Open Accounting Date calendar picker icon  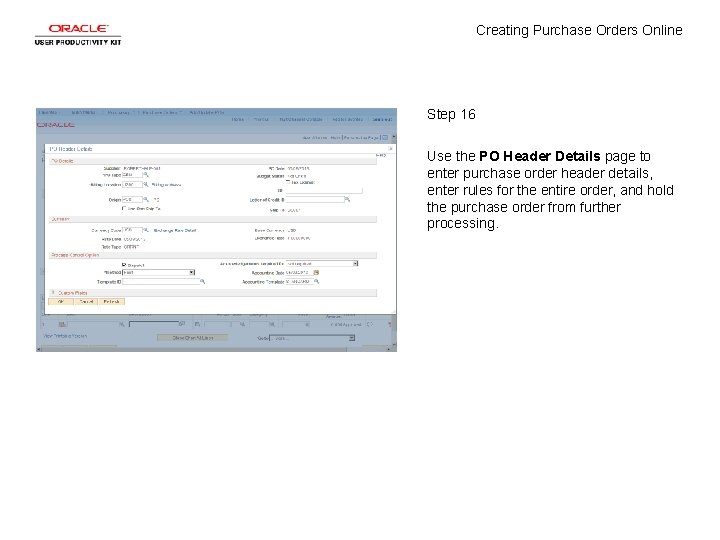(316, 272)
